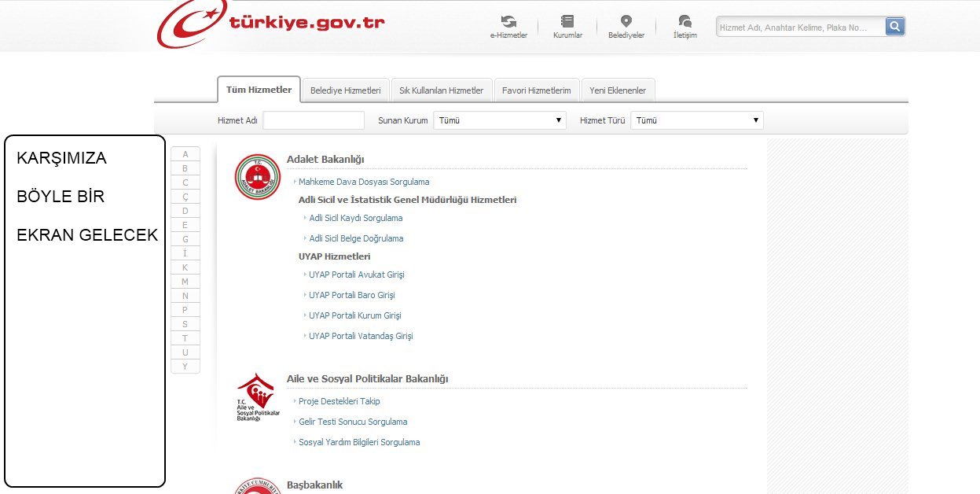
Task: Expand the Sunan Kurum dropdown
Action: (x=500, y=120)
